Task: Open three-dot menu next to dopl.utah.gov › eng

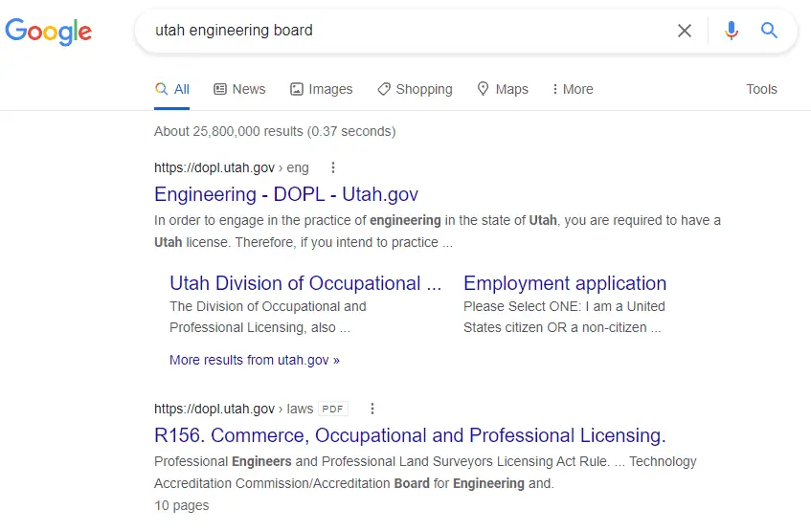Action: [x=333, y=167]
